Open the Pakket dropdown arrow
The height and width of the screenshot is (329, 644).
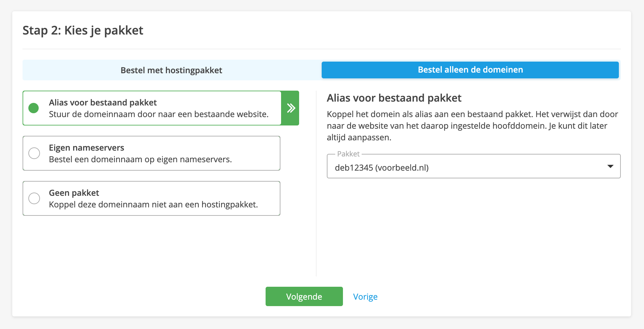[x=610, y=166]
